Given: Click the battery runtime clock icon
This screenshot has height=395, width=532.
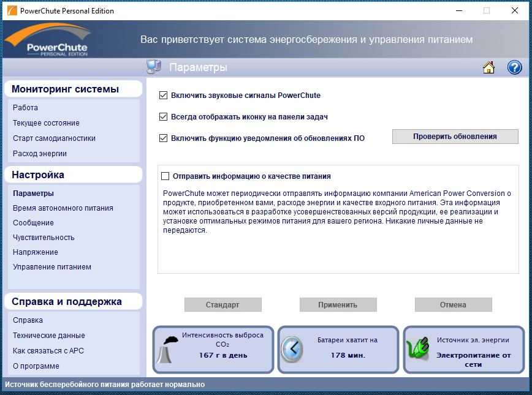Looking at the screenshot, I should click(292, 350).
